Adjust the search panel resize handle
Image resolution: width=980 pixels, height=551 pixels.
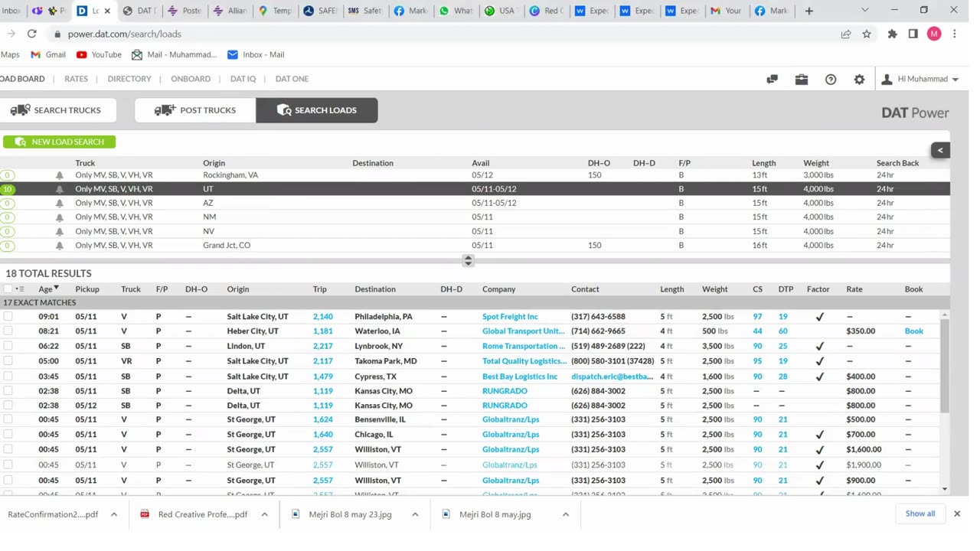pos(468,260)
